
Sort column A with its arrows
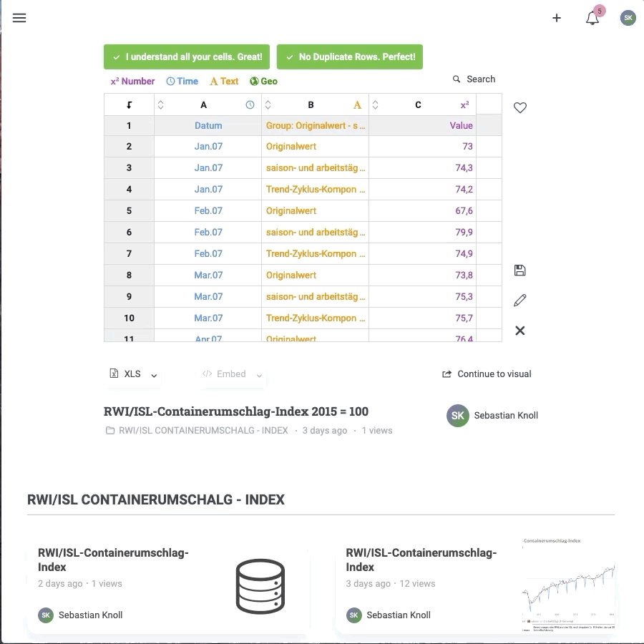point(160,104)
